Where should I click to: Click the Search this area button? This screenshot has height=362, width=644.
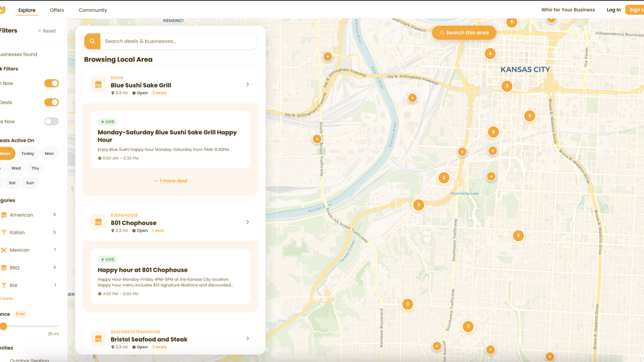[x=464, y=33]
